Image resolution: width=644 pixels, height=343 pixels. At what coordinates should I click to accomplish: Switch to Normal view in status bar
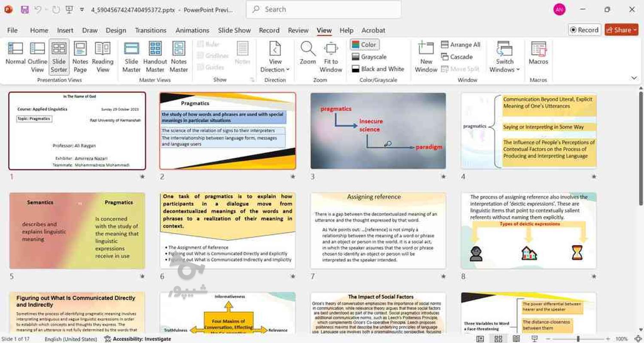click(x=480, y=339)
